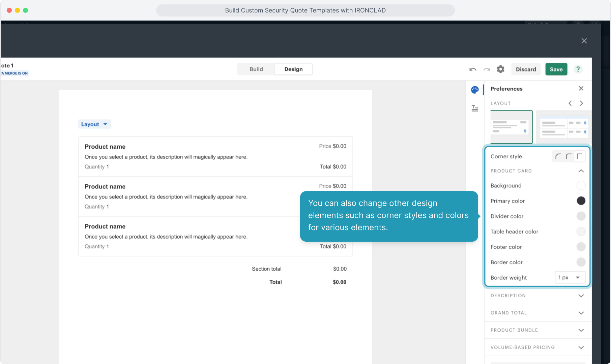Select the fully rounded corner style
Viewport: 611px width, 364px height.
[x=558, y=156]
